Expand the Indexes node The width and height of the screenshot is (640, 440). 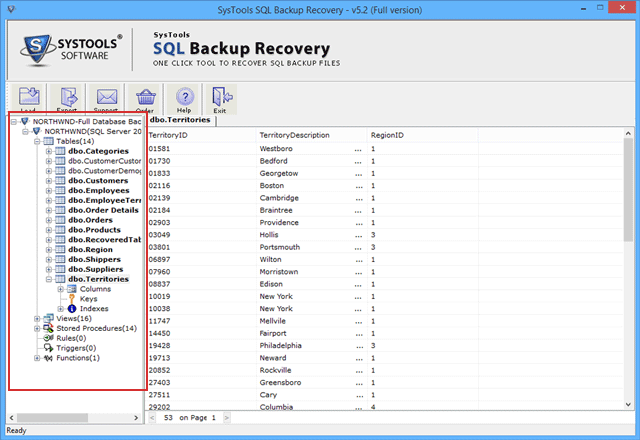point(61,309)
